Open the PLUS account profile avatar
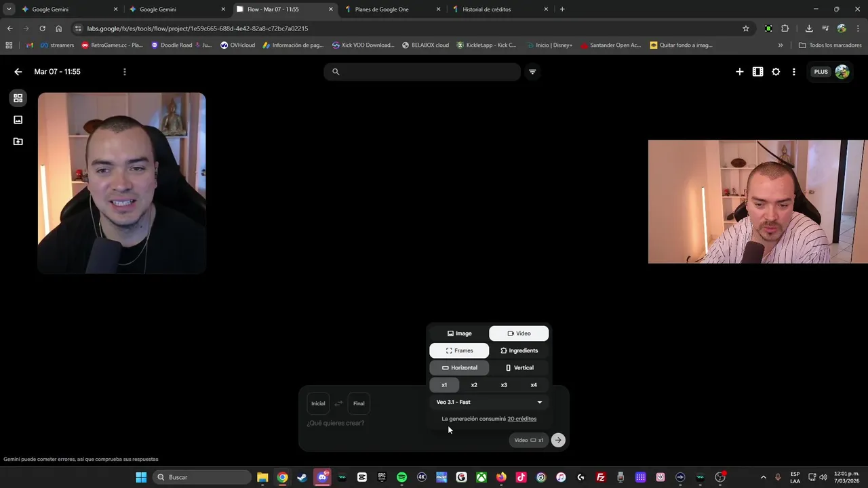 (842, 72)
